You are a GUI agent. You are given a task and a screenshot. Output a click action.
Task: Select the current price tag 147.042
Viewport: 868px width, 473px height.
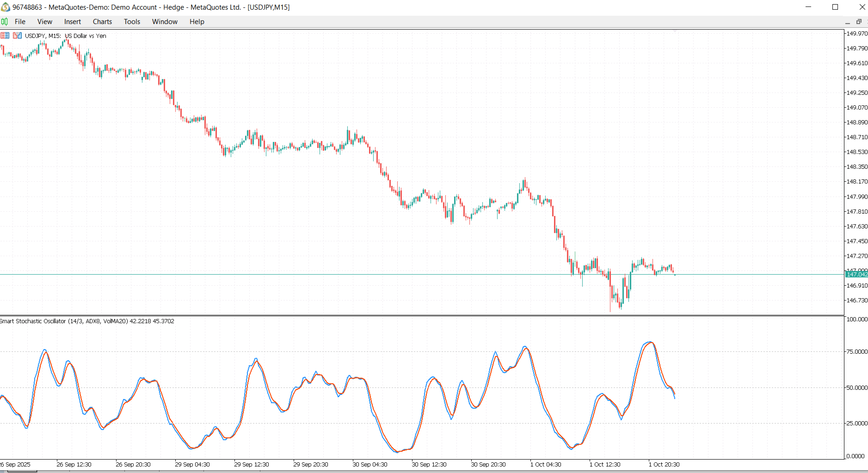(x=856, y=274)
